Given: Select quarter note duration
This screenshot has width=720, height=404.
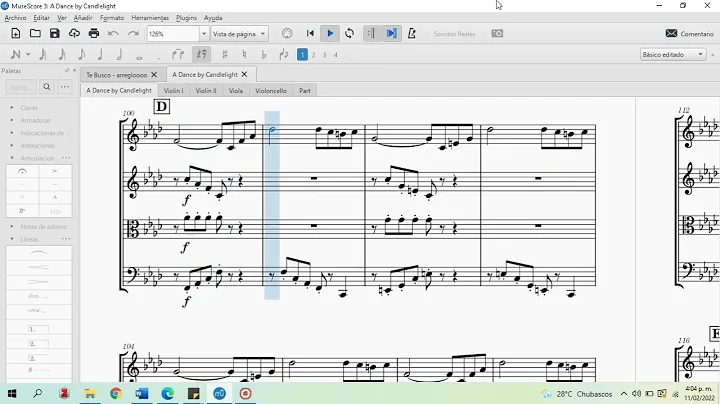Looking at the screenshot, I should tap(100, 55).
